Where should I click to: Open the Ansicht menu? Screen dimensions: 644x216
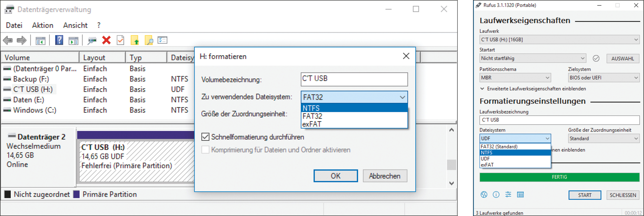(75, 25)
